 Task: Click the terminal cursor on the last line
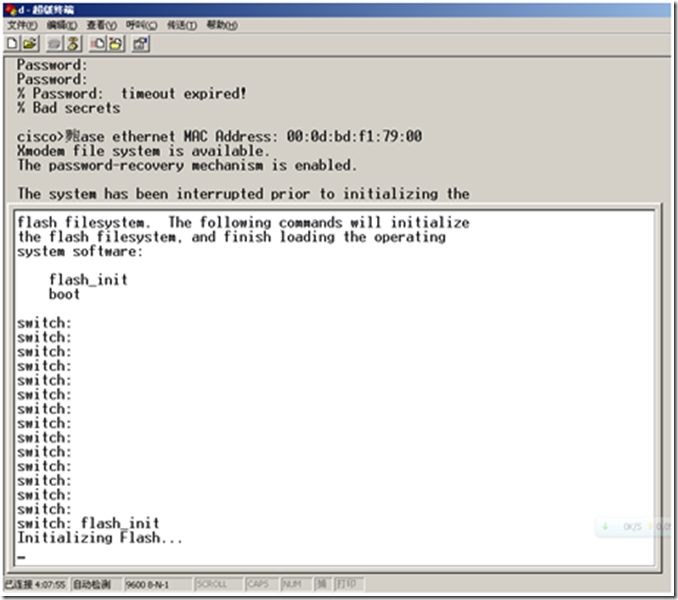tap(21, 557)
